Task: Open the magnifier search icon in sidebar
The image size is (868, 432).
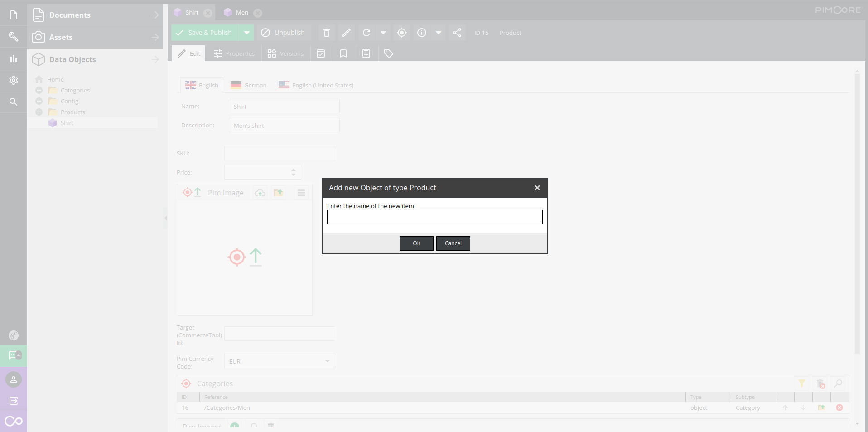Action: click(x=14, y=102)
